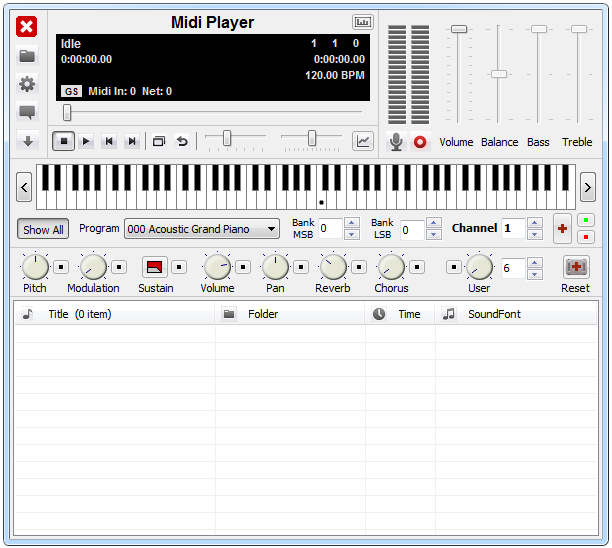
Task: Click the Modulation knob
Action: [x=93, y=267]
